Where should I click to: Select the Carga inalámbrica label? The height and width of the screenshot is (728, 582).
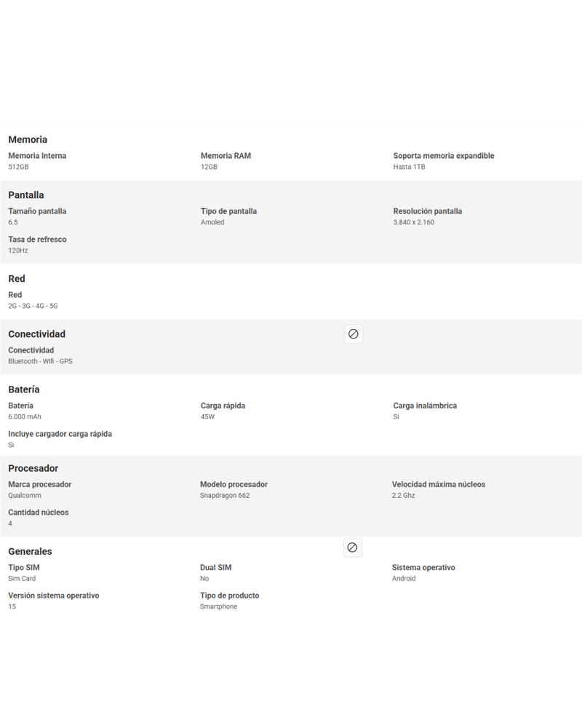point(425,405)
